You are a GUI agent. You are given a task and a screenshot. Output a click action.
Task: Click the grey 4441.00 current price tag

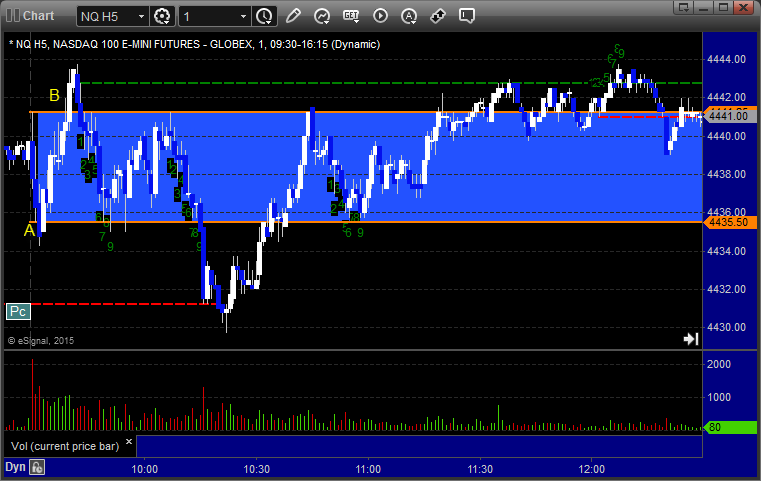click(x=729, y=116)
